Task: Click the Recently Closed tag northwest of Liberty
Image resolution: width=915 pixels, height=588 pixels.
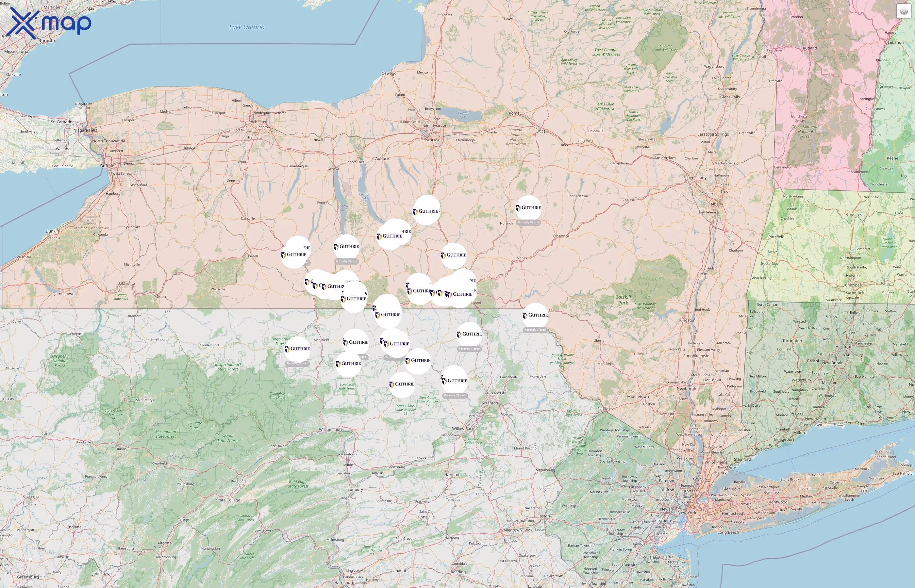Action: (x=535, y=330)
